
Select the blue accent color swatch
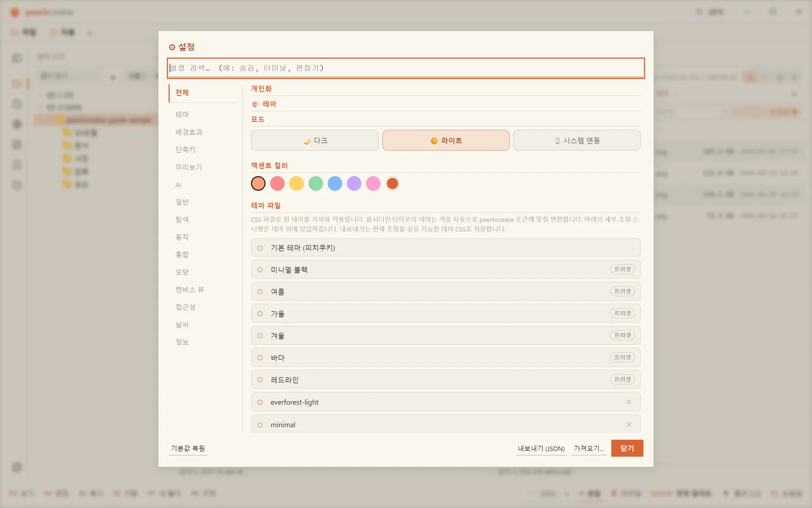click(335, 183)
